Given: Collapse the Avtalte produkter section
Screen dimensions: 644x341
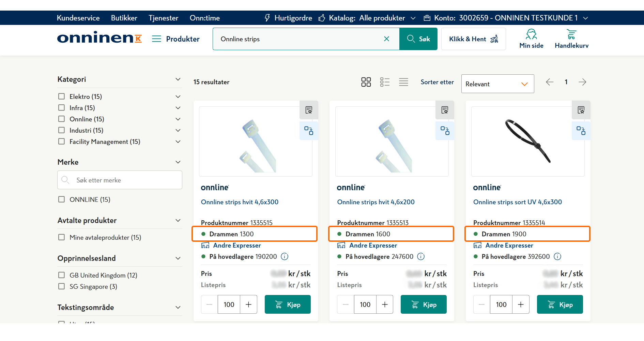Looking at the screenshot, I should coord(178,220).
